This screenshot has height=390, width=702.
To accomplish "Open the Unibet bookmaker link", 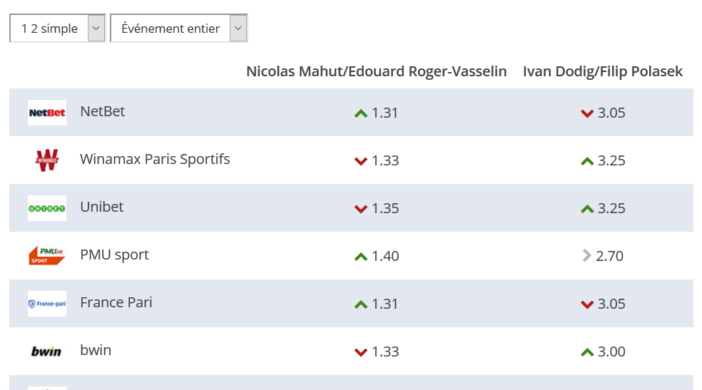I will click(102, 207).
